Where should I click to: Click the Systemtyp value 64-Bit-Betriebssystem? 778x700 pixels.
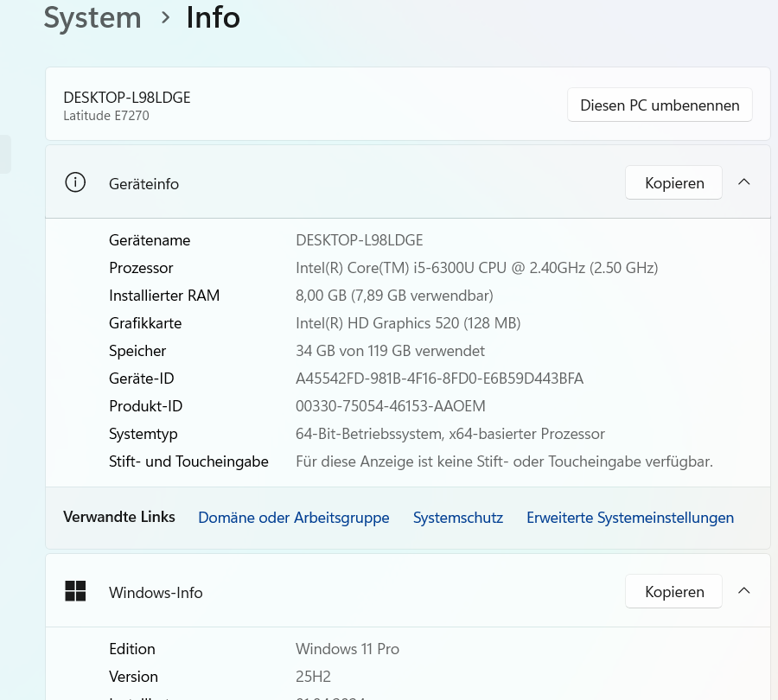[450, 434]
